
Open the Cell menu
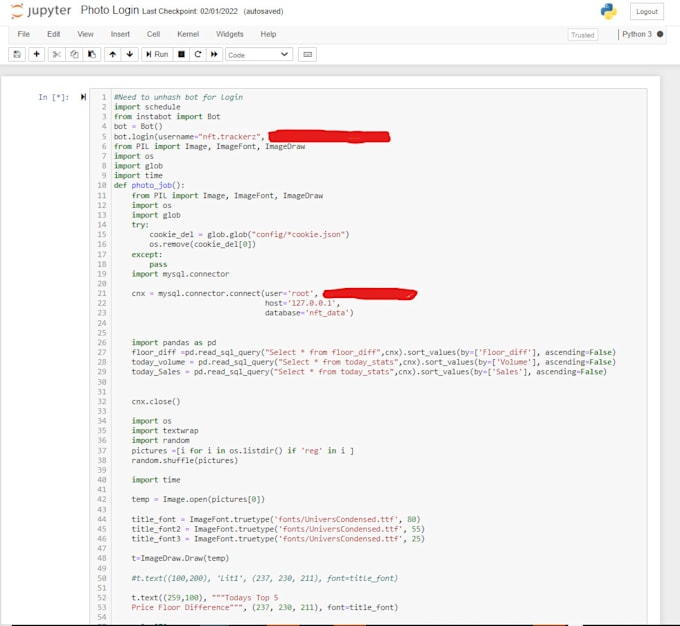(x=153, y=34)
